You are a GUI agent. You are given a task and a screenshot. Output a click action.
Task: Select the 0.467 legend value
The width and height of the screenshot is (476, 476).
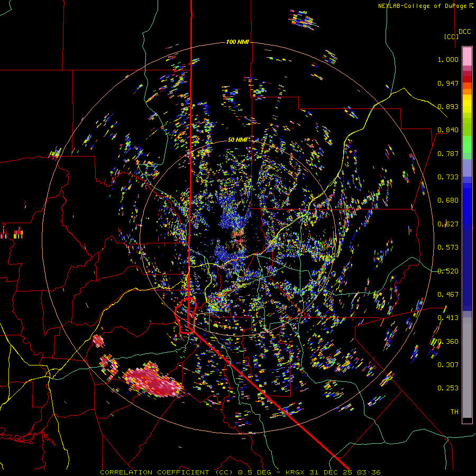click(x=448, y=295)
